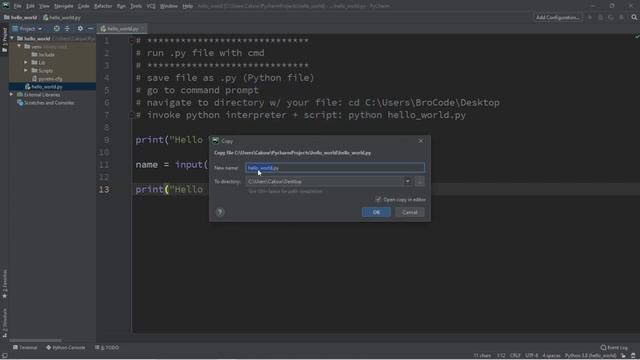Open the Terminal tool window
Viewport: 640px width, 360px height.
click(x=25, y=348)
